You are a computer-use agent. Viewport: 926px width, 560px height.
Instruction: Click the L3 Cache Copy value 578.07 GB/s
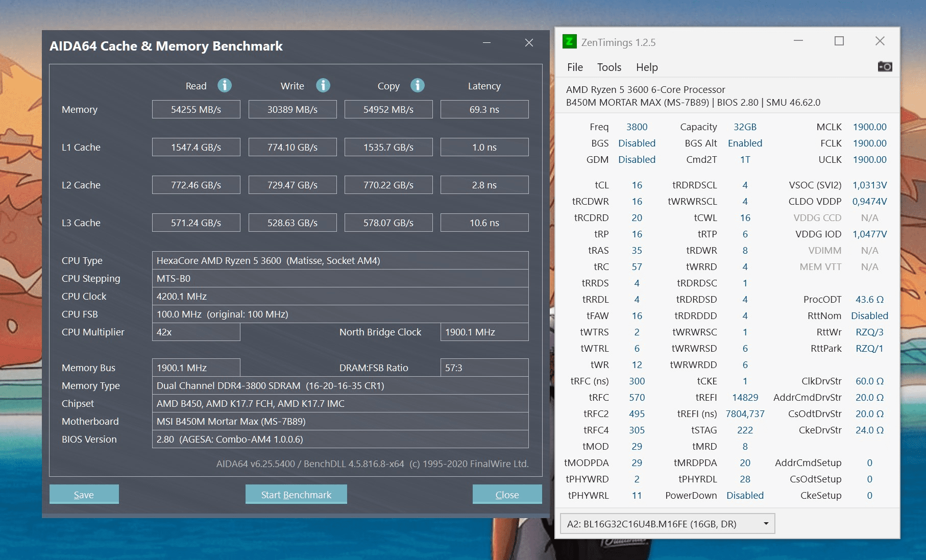tap(388, 223)
